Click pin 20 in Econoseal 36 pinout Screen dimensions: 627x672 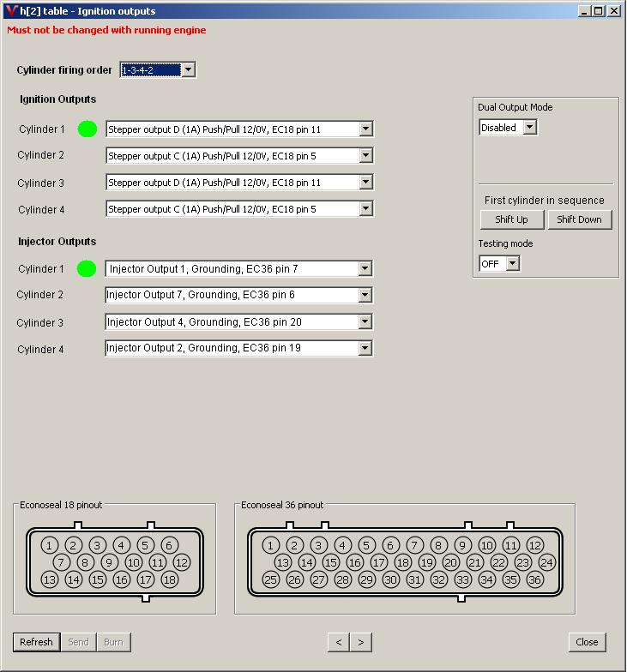tap(451, 562)
